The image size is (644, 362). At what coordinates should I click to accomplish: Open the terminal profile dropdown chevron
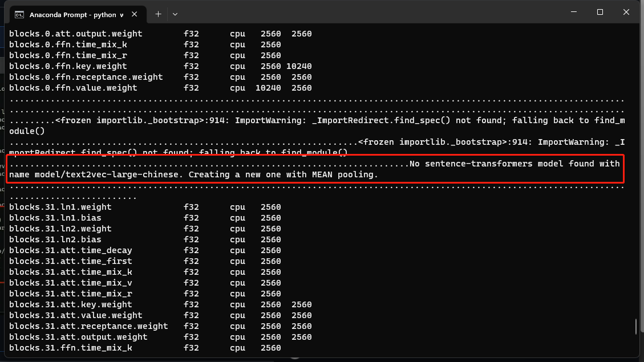click(175, 14)
